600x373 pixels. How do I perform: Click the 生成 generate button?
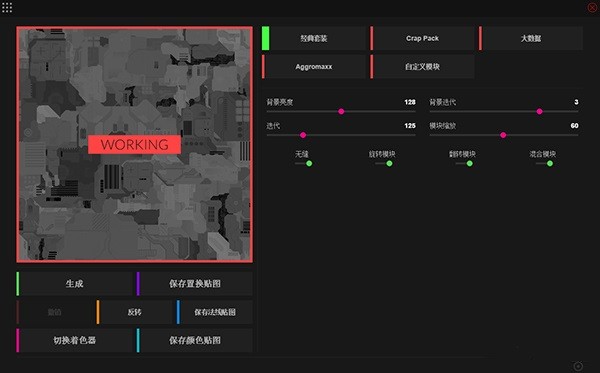[74, 284]
